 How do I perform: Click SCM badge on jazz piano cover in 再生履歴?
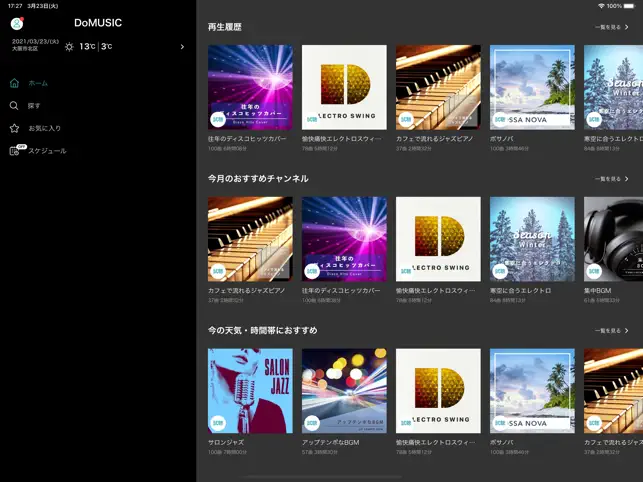click(406, 119)
